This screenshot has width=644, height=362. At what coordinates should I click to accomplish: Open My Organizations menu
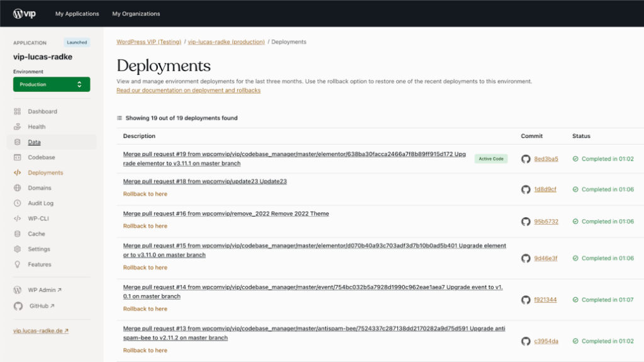click(136, 14)
